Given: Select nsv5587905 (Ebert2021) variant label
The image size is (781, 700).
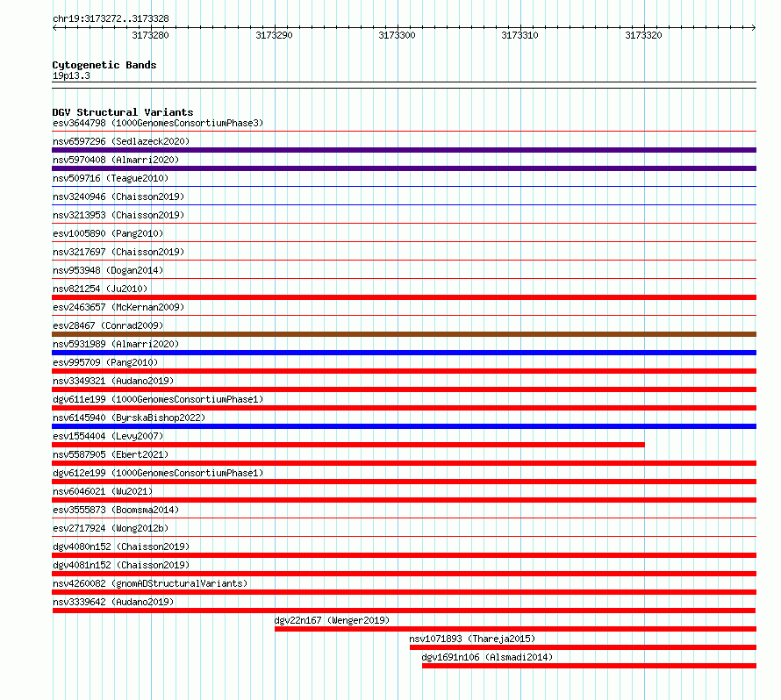Looking at the screenshot, I should (111, 454).
